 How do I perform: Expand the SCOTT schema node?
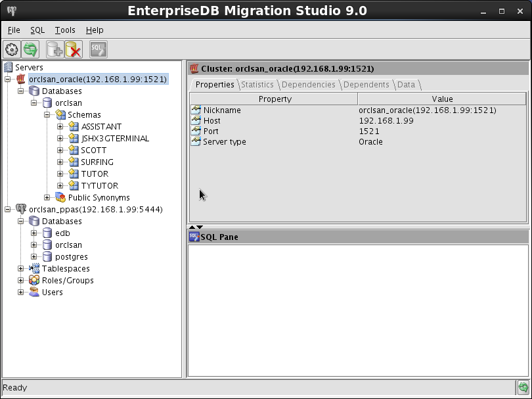coord(60,150)
